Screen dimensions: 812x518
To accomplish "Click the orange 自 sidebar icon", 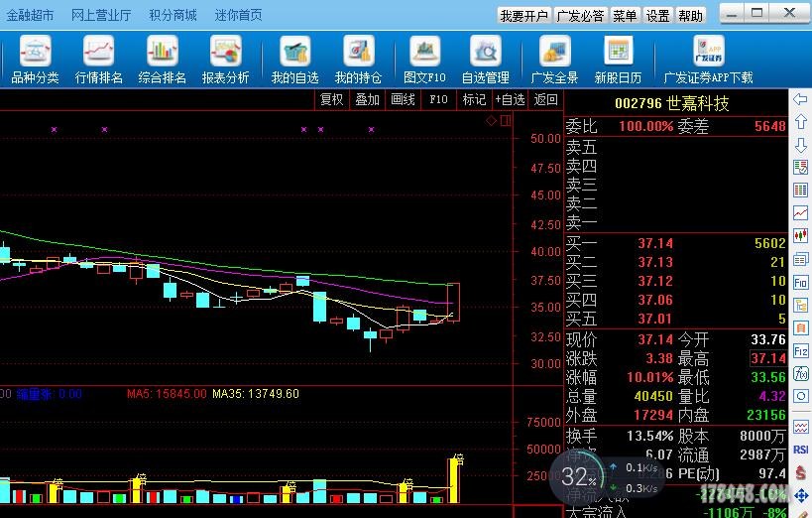I will pos(801,327).
